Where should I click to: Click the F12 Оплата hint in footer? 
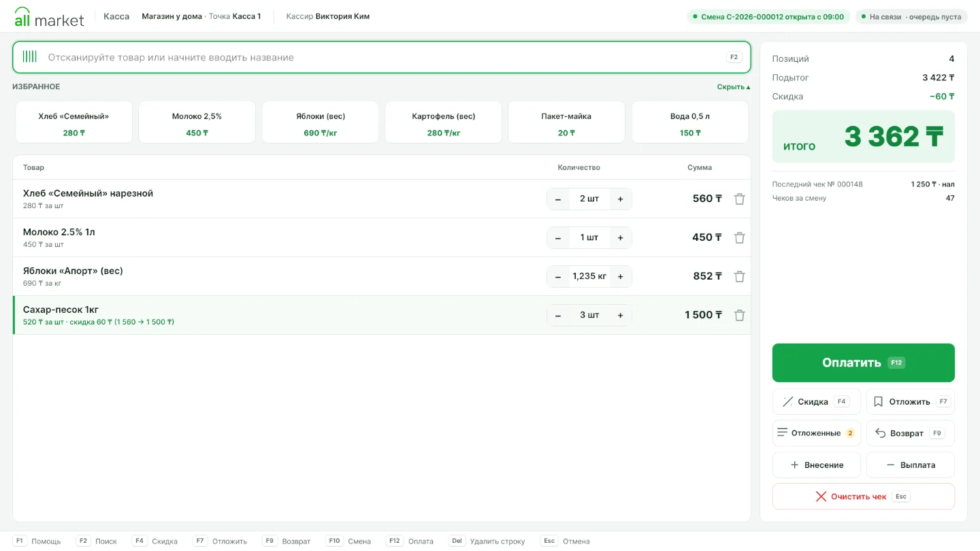(410, 541)
